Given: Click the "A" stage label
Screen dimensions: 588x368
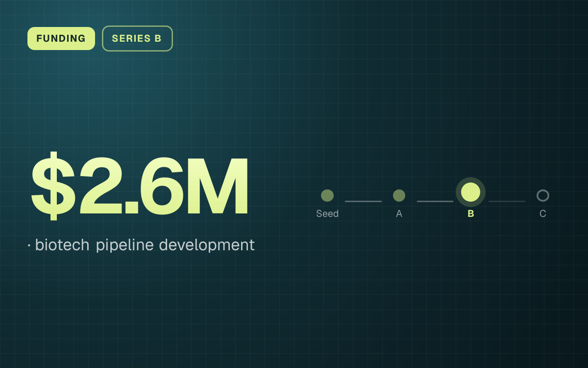Looking at the screenshot, I should (399, 214).
